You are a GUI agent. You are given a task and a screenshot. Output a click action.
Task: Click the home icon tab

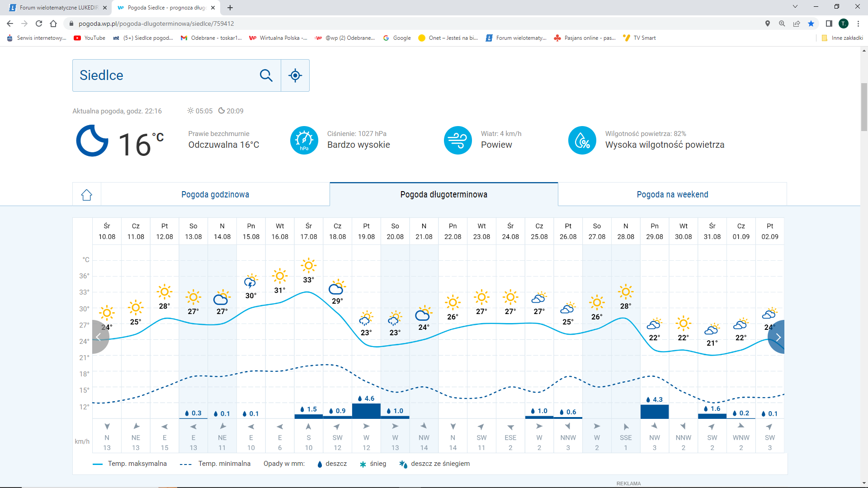[x=87, y=195]
